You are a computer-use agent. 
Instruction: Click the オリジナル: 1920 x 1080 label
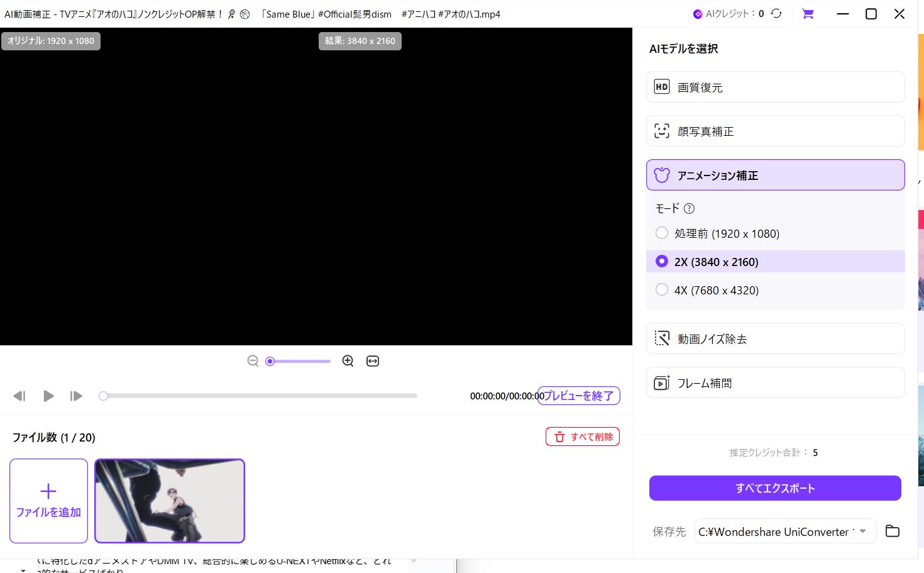51,41
